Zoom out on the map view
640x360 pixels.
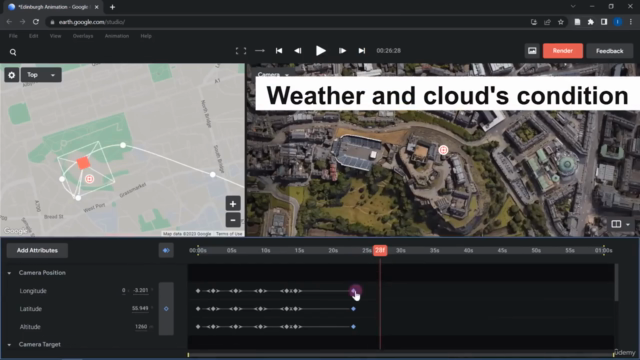click(233, 220)
